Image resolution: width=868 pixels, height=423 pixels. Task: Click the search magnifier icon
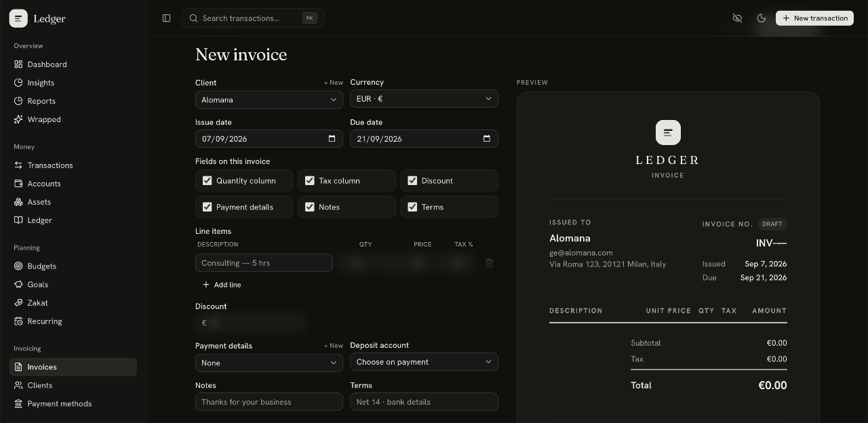coord(193,18)
